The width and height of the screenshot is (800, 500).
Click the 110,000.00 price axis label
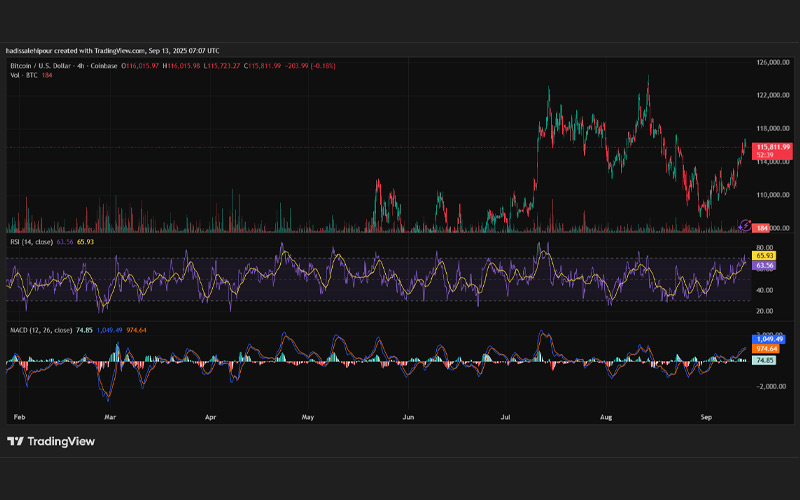click(773, 195)
